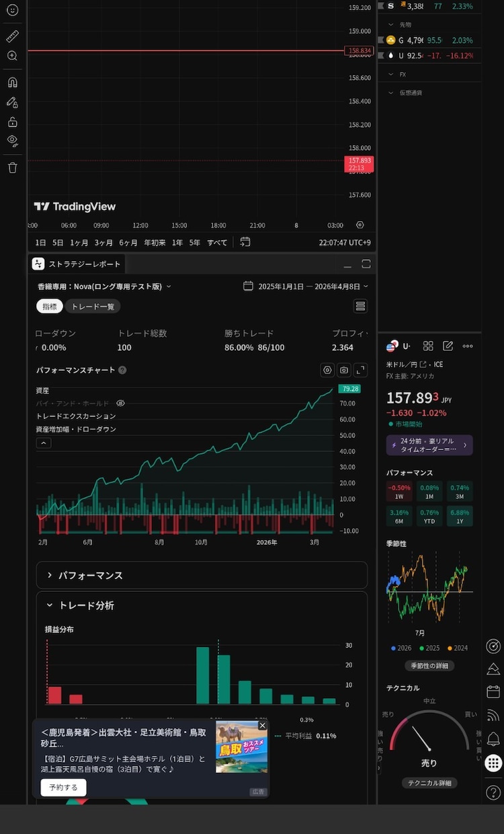
Task: Open the calendar icon in right sidebar
Action: coord(493,691)
